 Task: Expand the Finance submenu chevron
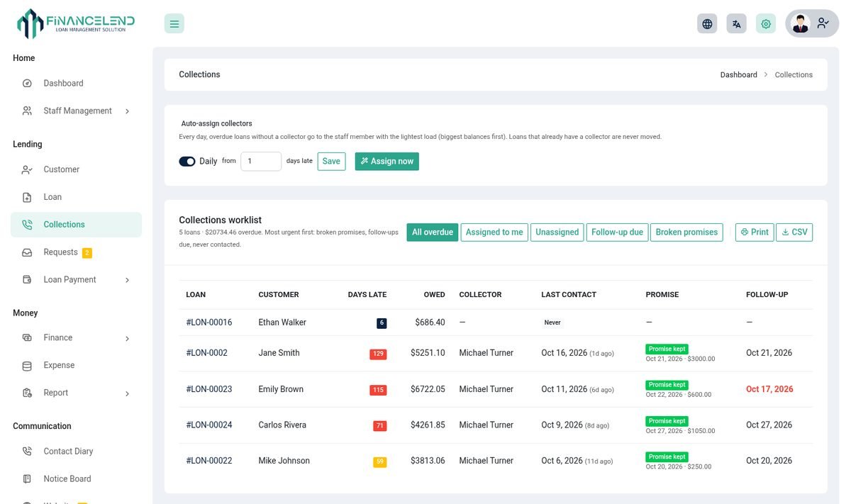(128, 339)
